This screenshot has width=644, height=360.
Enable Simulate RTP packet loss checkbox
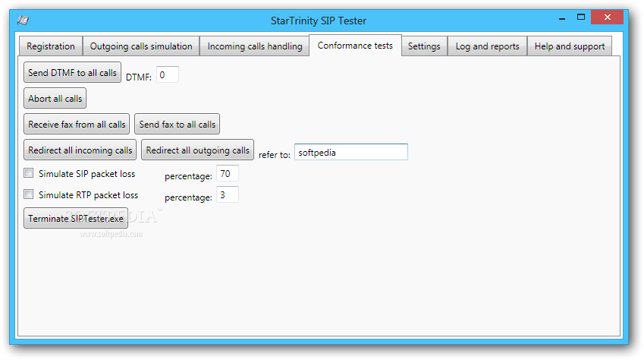[28, 194]
